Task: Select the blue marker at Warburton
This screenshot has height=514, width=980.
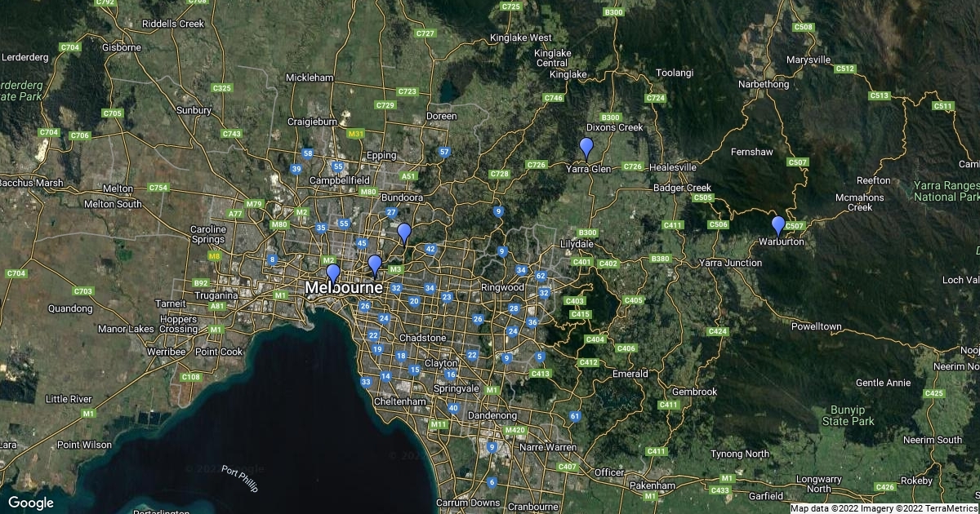Action: (778, 224)
